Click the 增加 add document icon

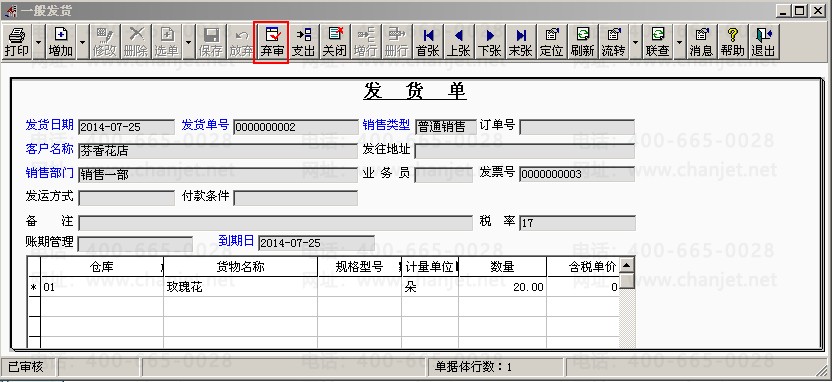point(60,41)
